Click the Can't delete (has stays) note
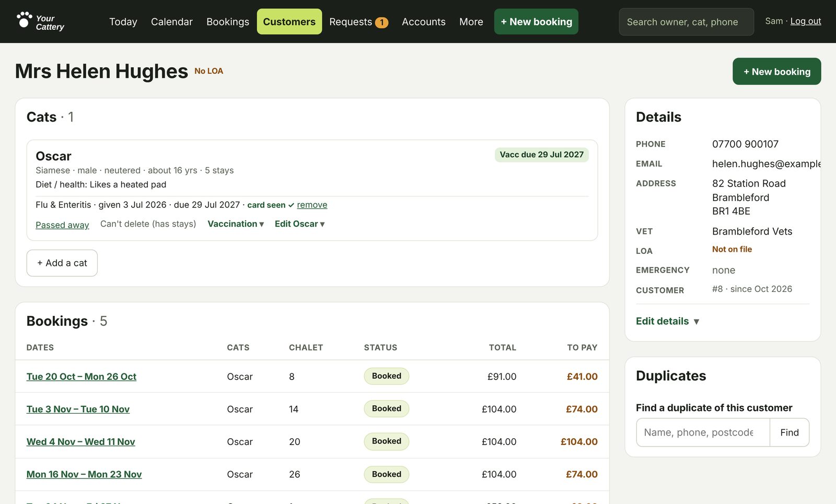This screenshot has width=836, height=504. [148, 224]
